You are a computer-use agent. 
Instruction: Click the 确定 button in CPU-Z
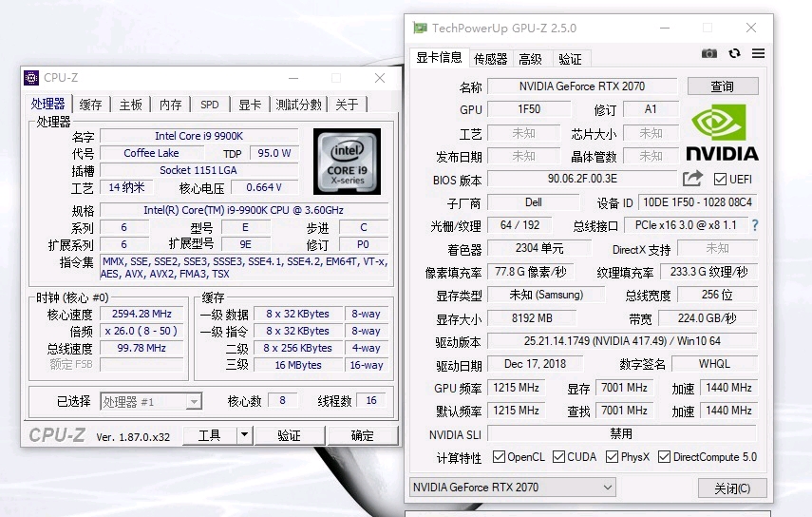click(x=363, y=435)
